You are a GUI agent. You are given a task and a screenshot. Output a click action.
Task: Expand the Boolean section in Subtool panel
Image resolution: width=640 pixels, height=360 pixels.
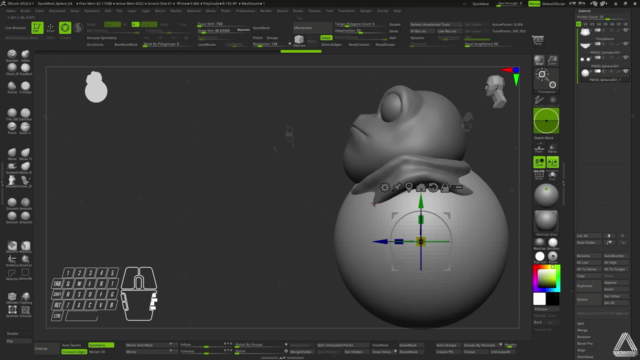(x=584, y=337)
